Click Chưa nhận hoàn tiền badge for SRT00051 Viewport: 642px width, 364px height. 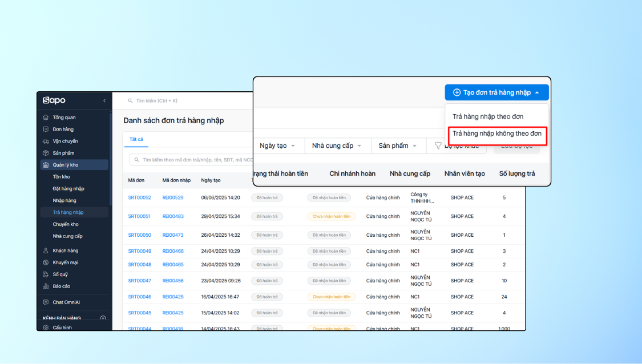pyautogui.click(x=332, y=217)
